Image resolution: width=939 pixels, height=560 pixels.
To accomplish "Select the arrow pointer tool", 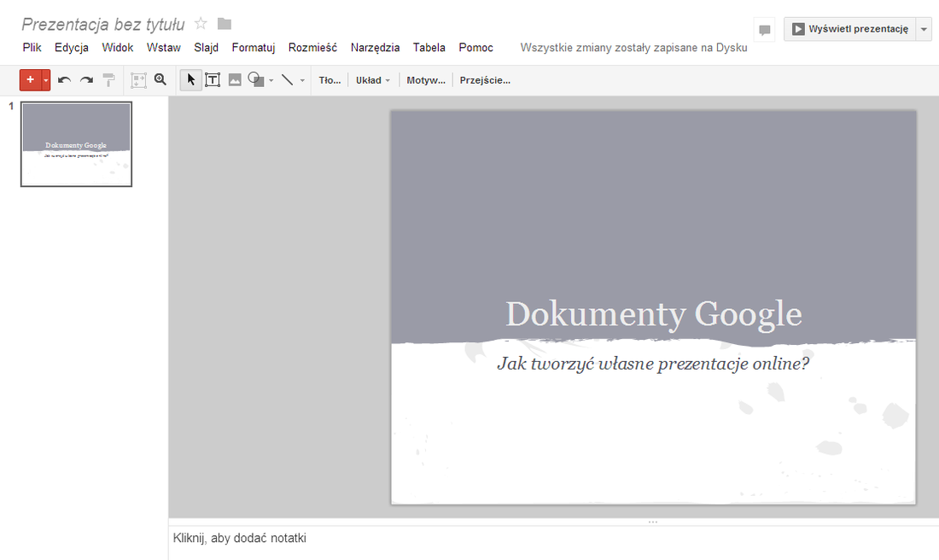I will click(x=190, y=79).
